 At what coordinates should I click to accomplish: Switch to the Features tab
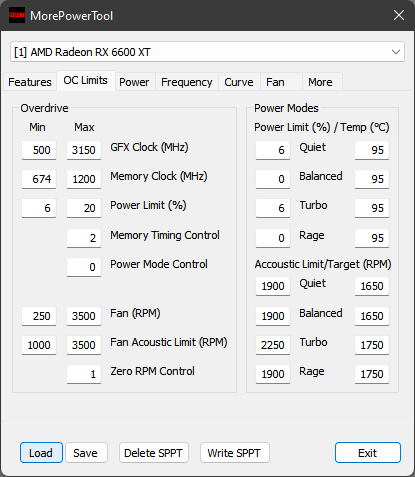(30, 82)
